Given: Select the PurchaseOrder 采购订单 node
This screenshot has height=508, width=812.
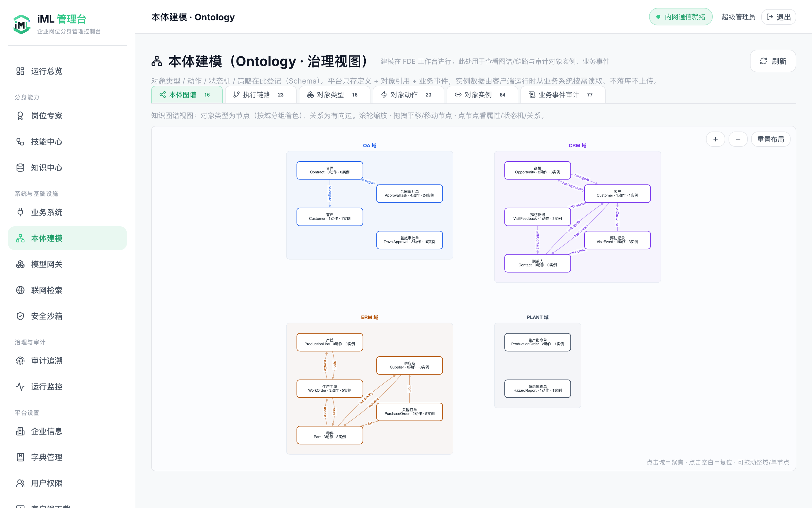Looking at the screenshot, I should [x=409, y=412].
